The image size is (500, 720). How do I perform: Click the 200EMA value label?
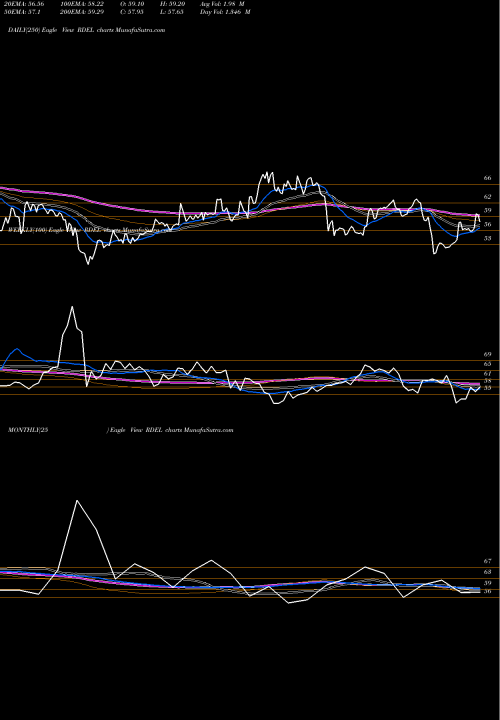coord(84,12)
